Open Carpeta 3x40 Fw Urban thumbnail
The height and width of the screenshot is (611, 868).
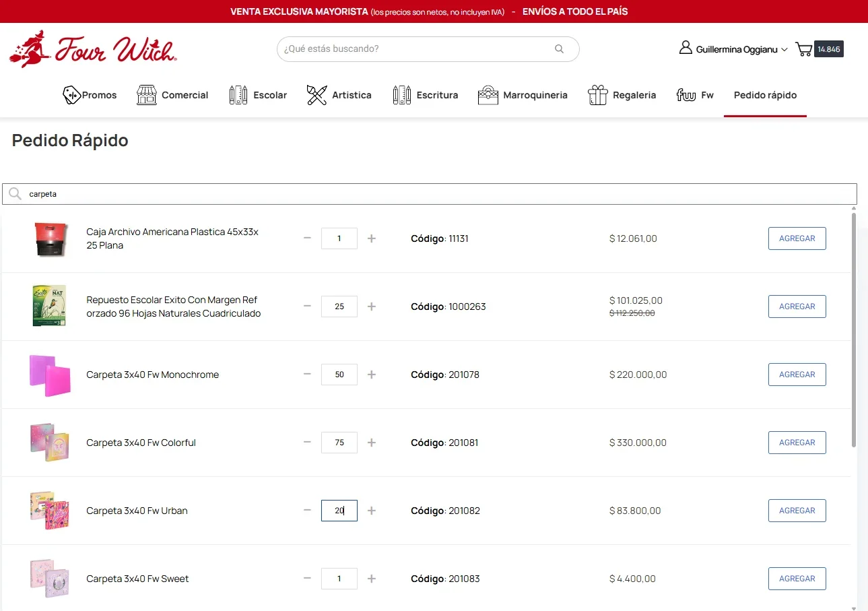coord(50,511)
